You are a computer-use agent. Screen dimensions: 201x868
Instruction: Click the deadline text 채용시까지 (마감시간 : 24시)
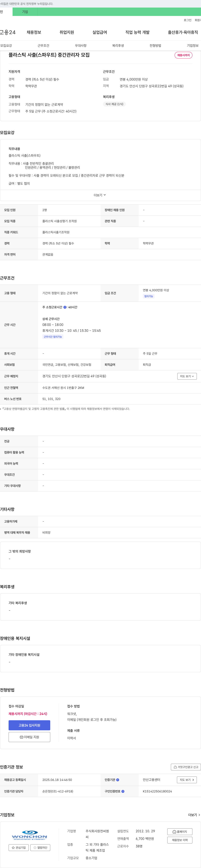tap(28, 714)
